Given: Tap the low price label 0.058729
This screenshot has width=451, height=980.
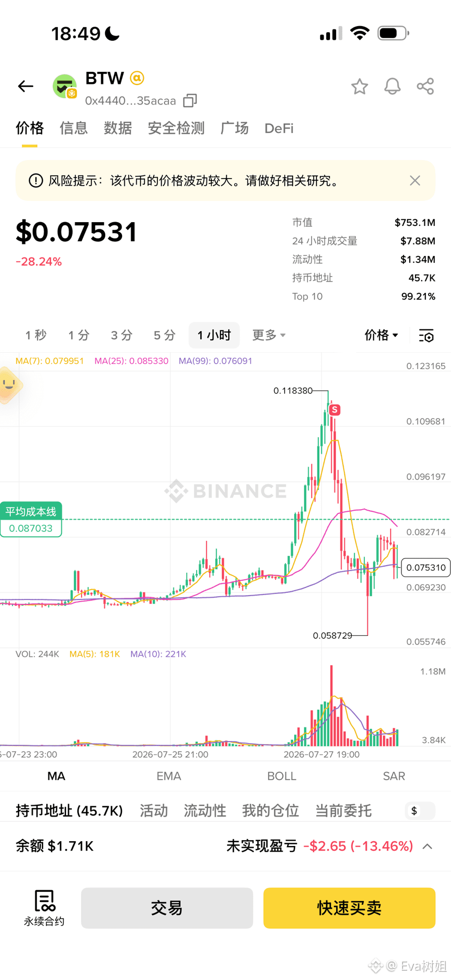Looking at the screenshot, I should (x=332, y=635).
